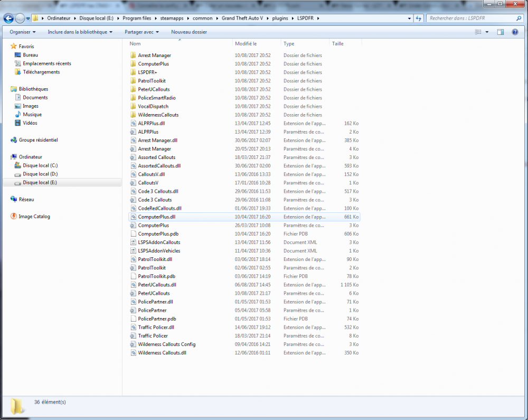Click the PolicePartner.pdb file icon
Image resolution: width=528 pixels, height=420 pixels.
coord(134,319)
